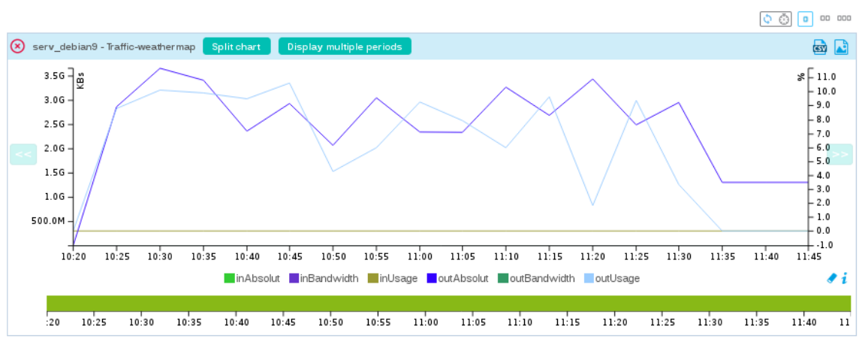Go to next period with right arrows
This screenshot has height=348, width=868.
[840, 155]
